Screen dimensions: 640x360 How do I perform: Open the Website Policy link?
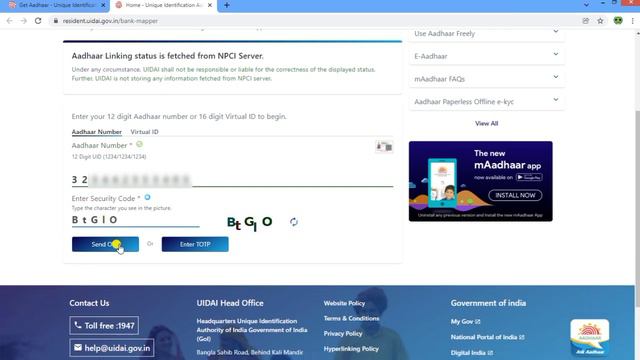click(x=344, y=303)
